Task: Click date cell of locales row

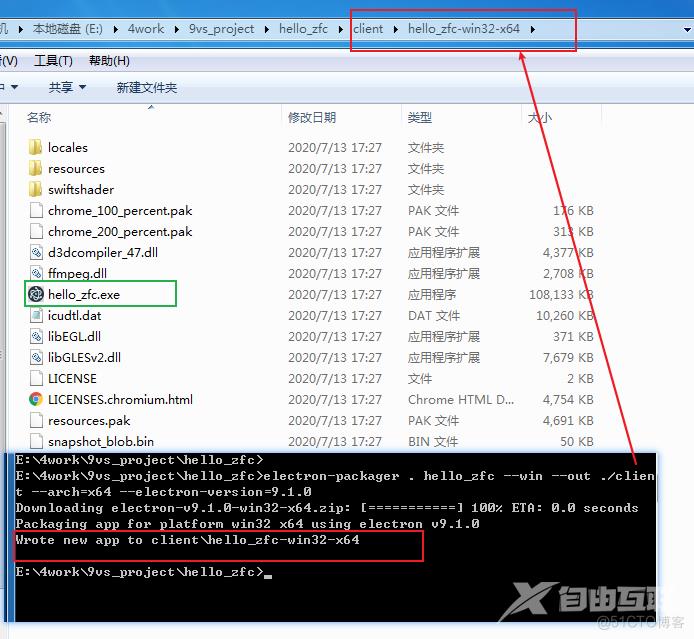Action: coord(335,147)
